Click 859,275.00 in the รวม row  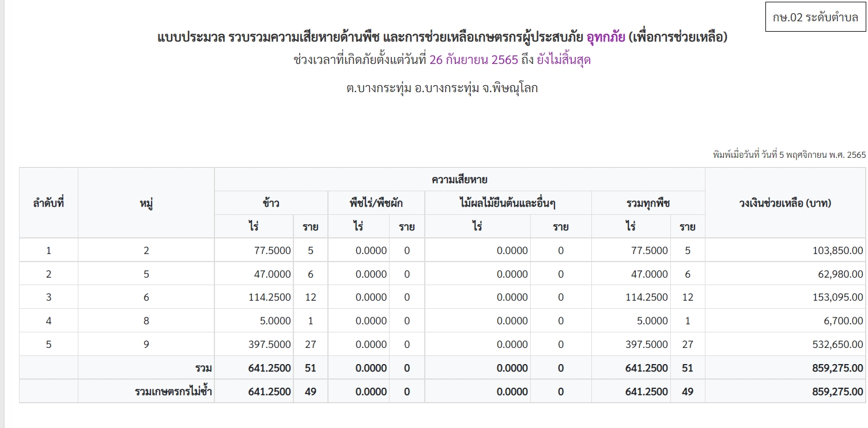[838, 368]
